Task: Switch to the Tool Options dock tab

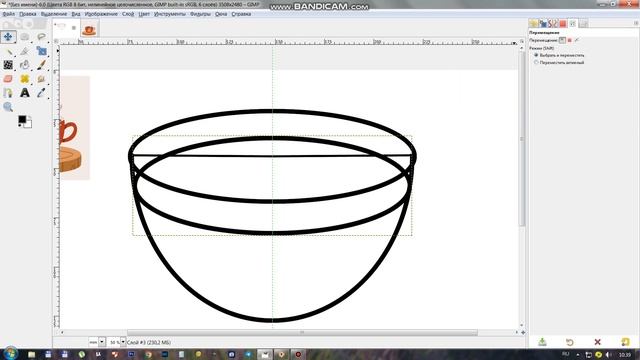Action: coord(573,24)
